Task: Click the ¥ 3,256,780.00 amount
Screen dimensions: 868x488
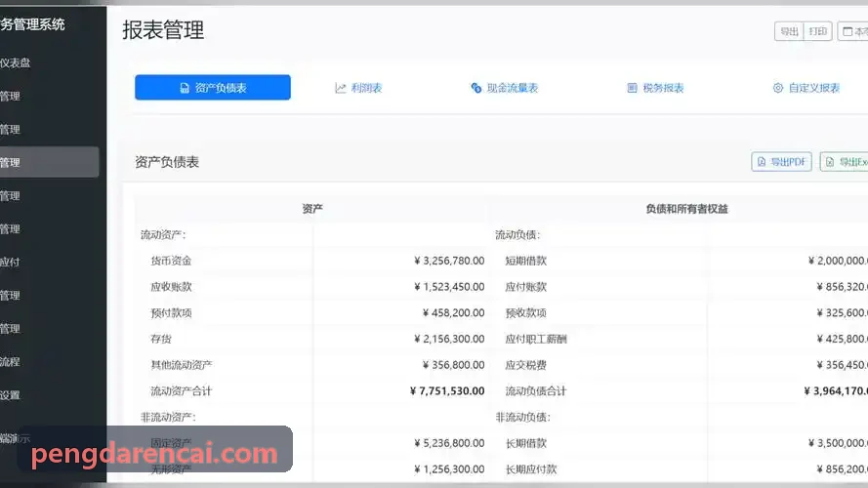Action: click(449, 261)
